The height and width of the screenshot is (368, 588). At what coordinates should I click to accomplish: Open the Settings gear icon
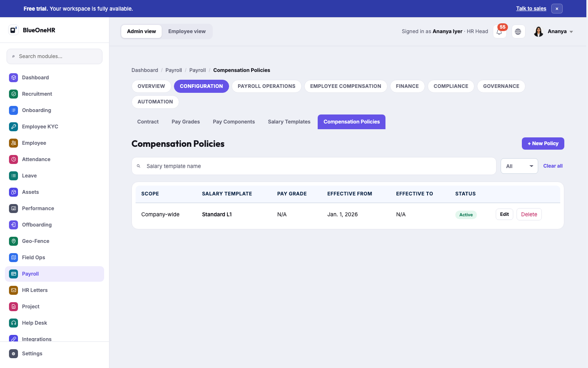pyautogui.click(x=13, y=354)
